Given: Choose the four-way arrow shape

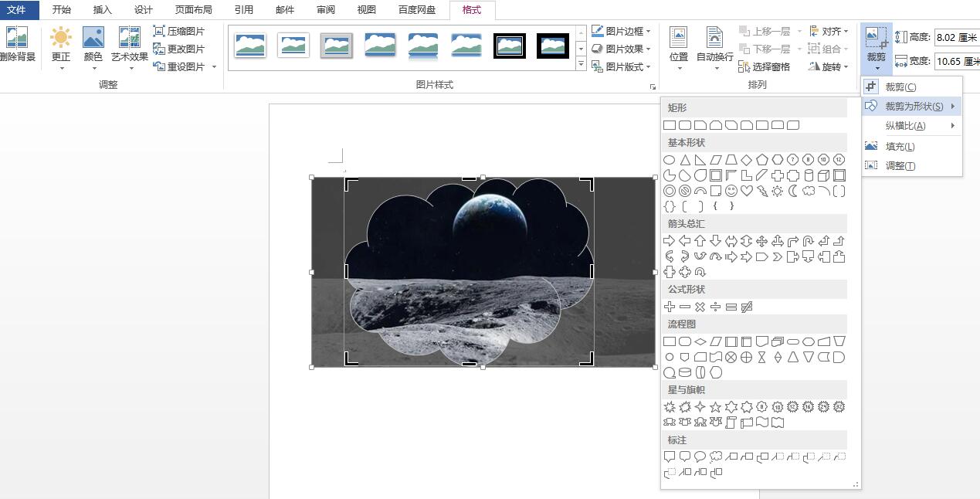Looking at the screenshot, I should click(762, 241).
